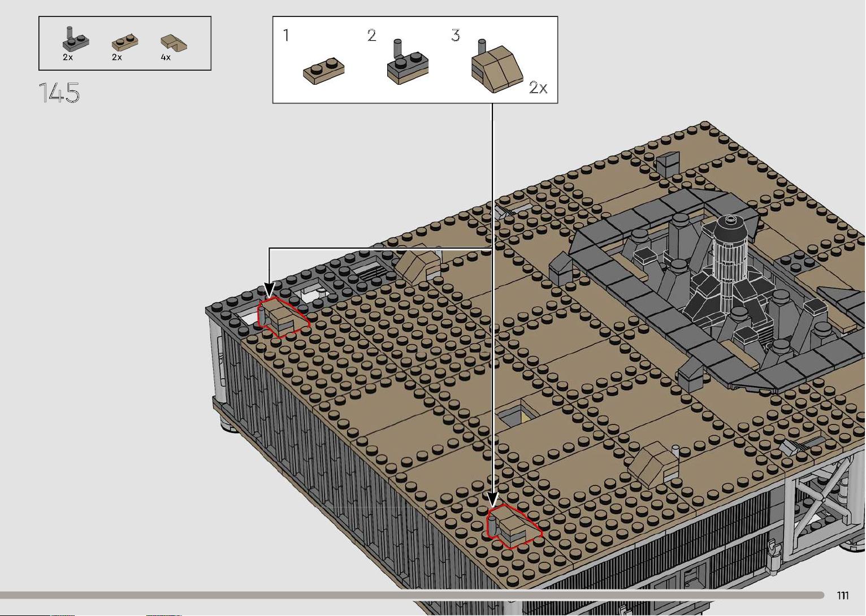Click the sub-step 1 tan plate image

(324, 71)
